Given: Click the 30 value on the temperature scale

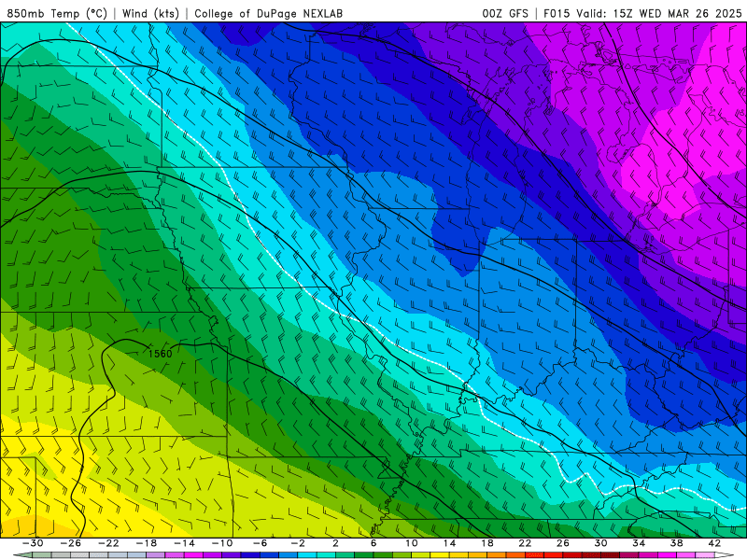Looking at the screenshot, I should [x=600, y=543].
